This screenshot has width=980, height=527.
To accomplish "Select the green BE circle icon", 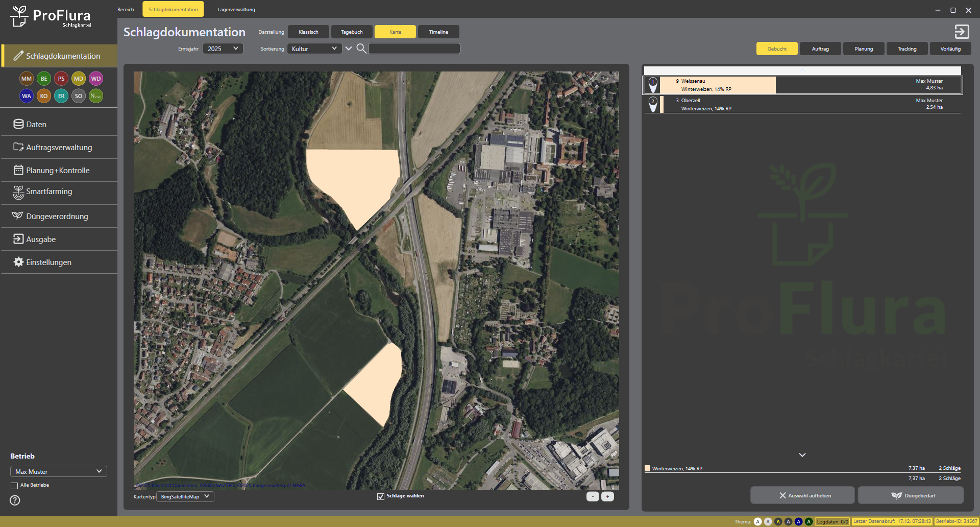I will click(44, 79).
